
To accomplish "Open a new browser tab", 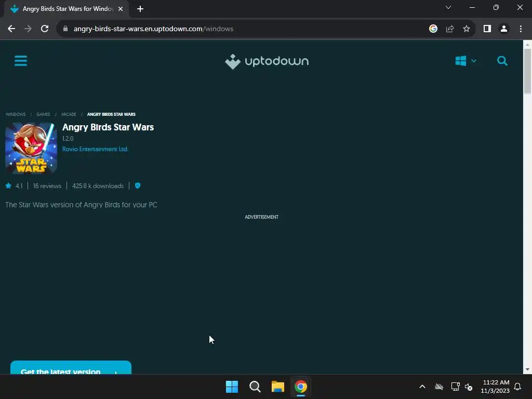I will pyautogui.click(x=140, y=9).
